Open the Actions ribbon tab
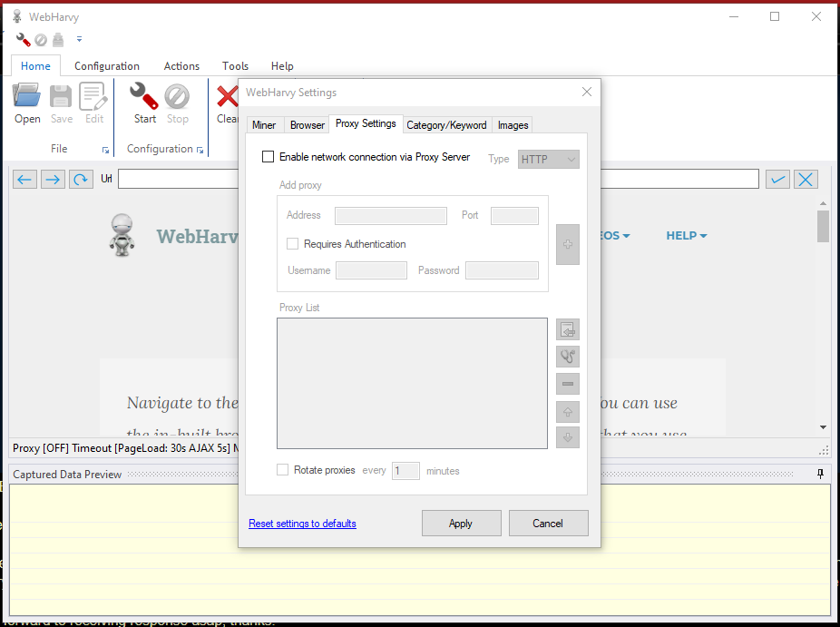This screenshot has width=840, height=627. coord(181,66)
